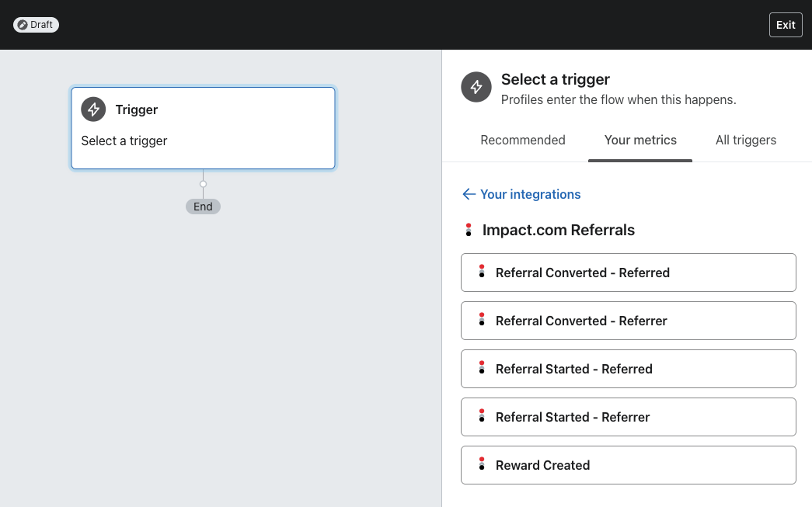The height and width of the screenshot is (507, 812).
Task: Click the back arrow before Your integrations
Action: coord(469,194)
